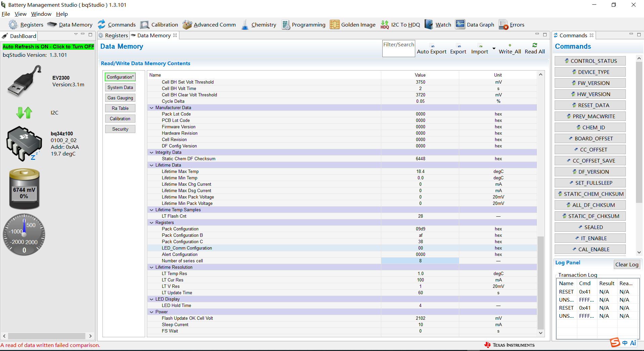The height and width of the screenshot is (351, 644).
Task: Click Clear Log in the Log Panel
Action: point(627,264)
